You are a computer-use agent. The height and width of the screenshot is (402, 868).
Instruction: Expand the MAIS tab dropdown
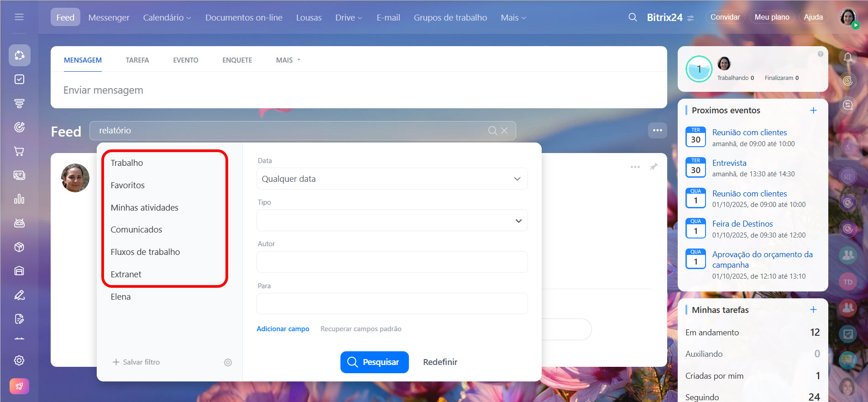tap(288, 60)
